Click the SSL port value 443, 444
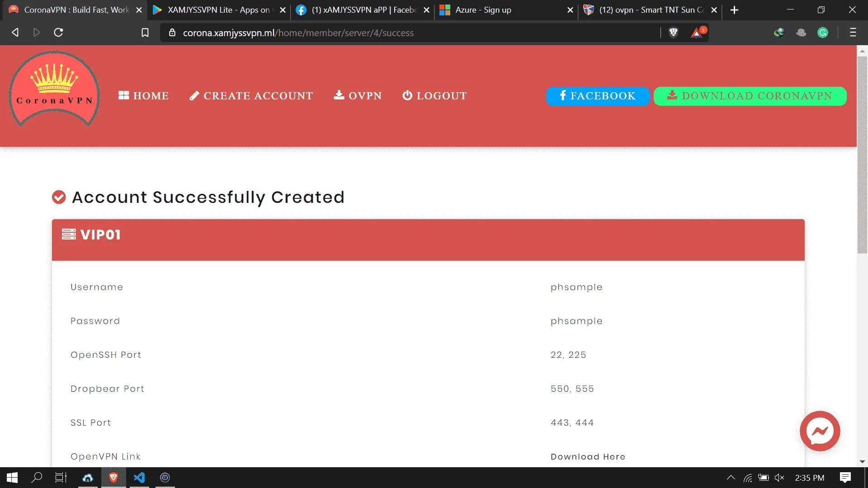The image size is (868, 488). [572, 423]
